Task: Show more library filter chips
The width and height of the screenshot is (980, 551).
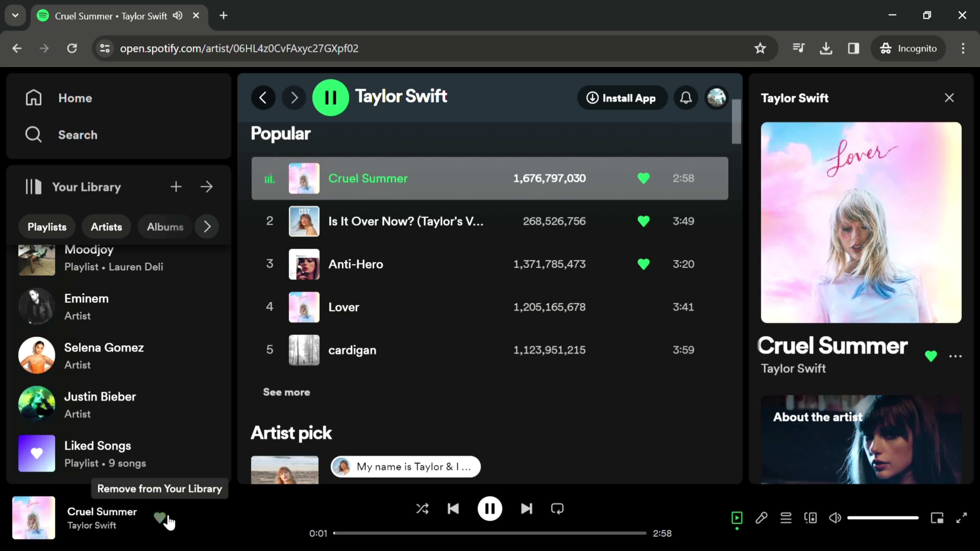Action: 207,227
